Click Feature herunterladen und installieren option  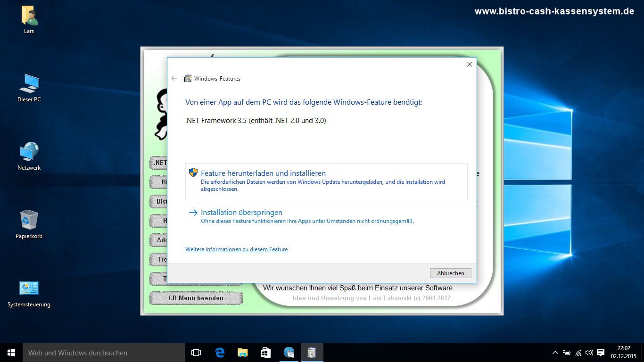tap(263, 173)
